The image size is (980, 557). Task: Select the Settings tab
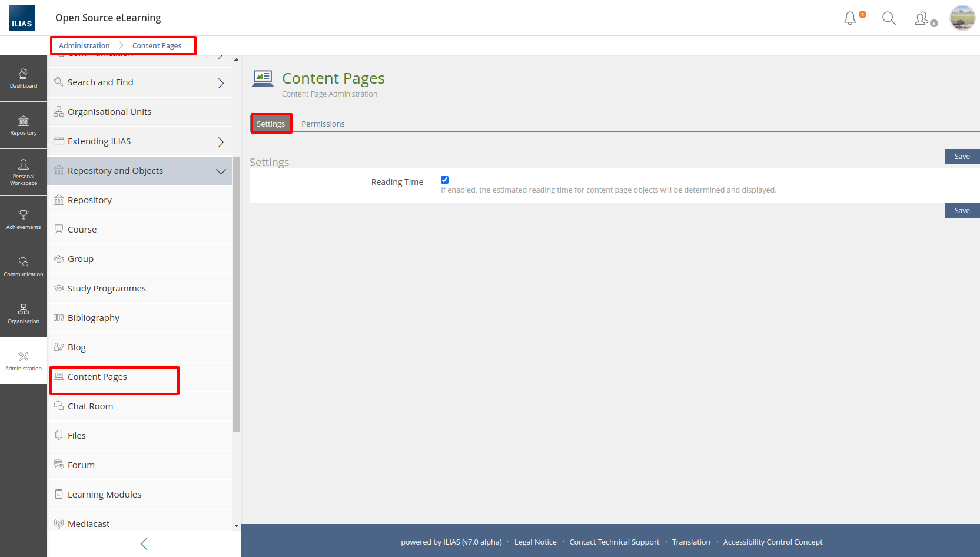pos(271,124)
